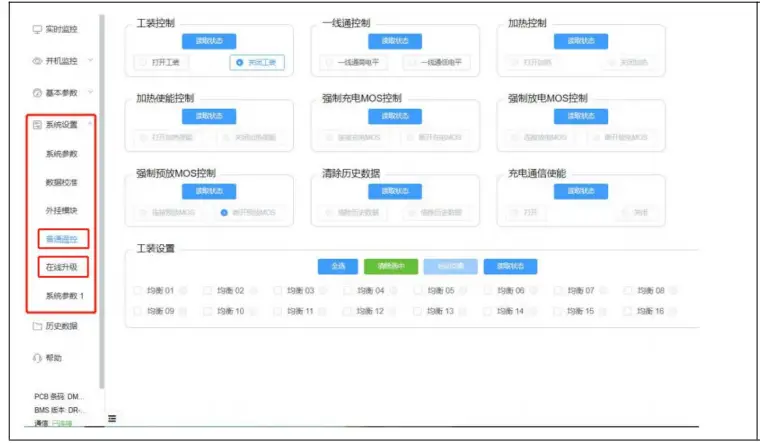
Task: Check the 均衡 11 checkbox
Action: point(278,311)
